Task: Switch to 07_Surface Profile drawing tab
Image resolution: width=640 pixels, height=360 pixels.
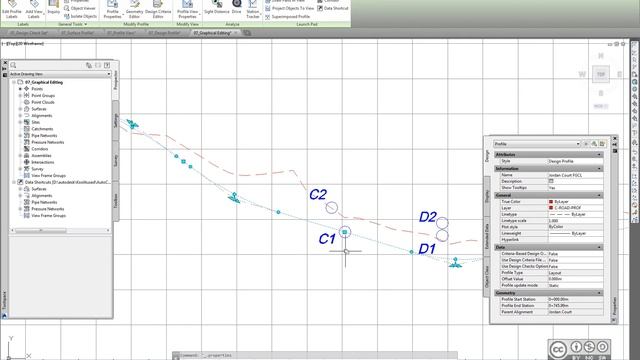Action: (x=78, y=33)
